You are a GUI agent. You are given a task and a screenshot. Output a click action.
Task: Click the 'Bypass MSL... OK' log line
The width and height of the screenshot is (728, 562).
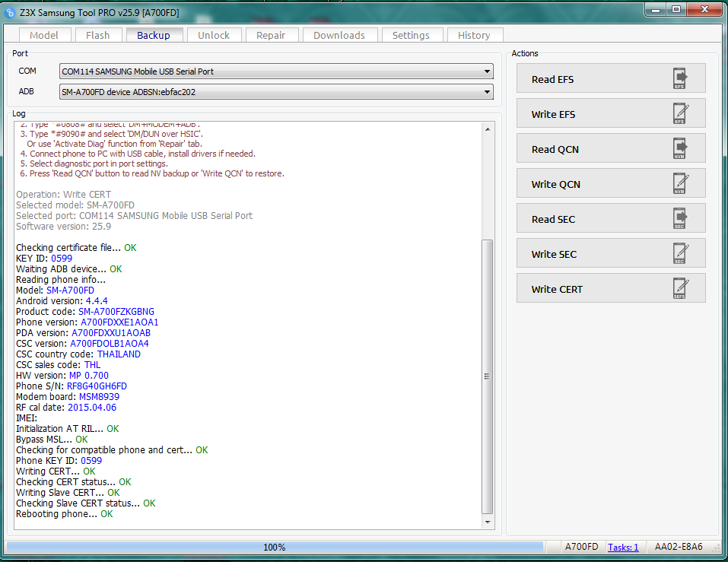[52, 439]
